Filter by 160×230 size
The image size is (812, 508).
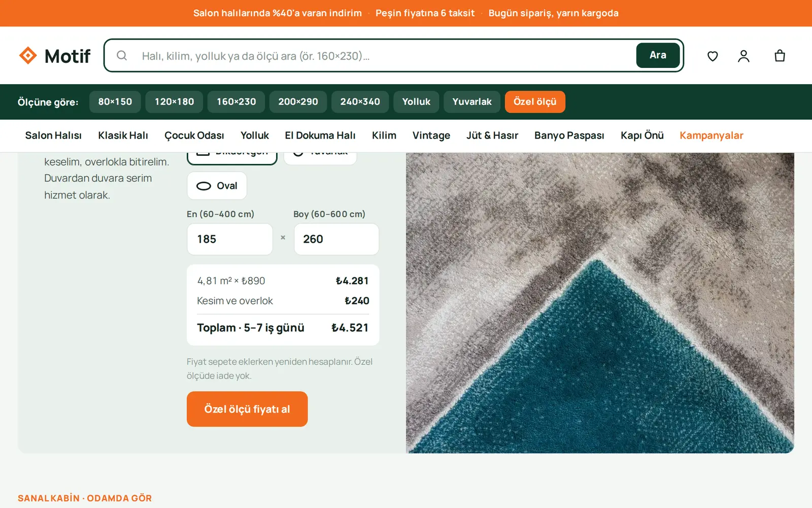(x=236, y=102)
